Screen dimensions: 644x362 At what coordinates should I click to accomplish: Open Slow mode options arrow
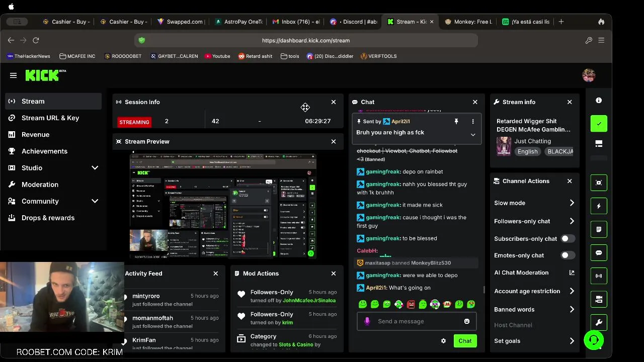572,203
